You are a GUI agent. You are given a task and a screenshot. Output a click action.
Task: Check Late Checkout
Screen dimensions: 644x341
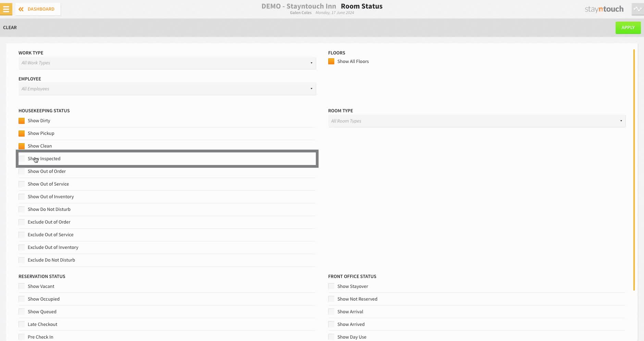tap(22, 324)
